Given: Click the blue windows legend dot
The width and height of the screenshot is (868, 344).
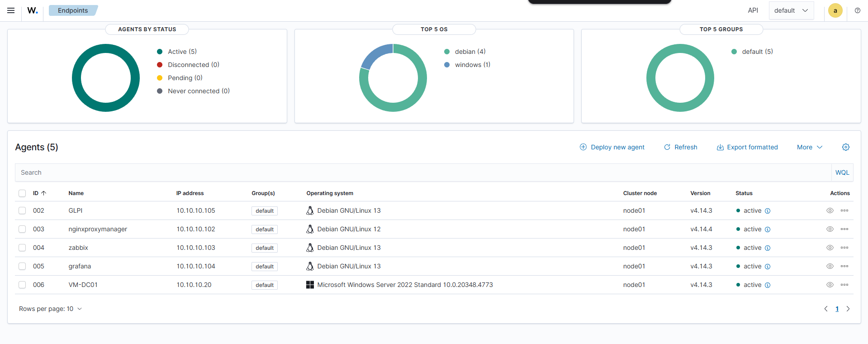Looking at the screenshot, I should coord(447,65).
